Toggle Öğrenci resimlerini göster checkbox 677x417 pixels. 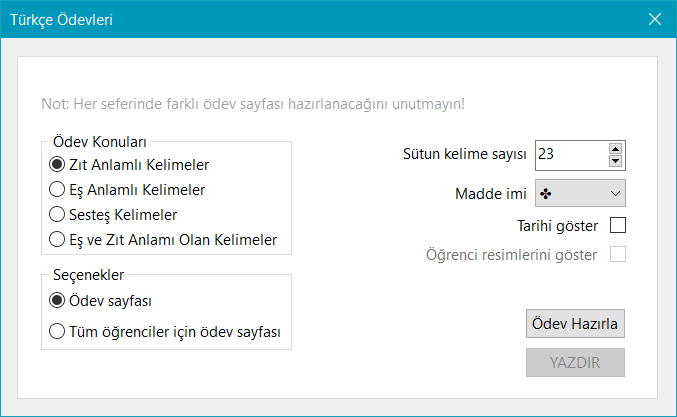618,254
